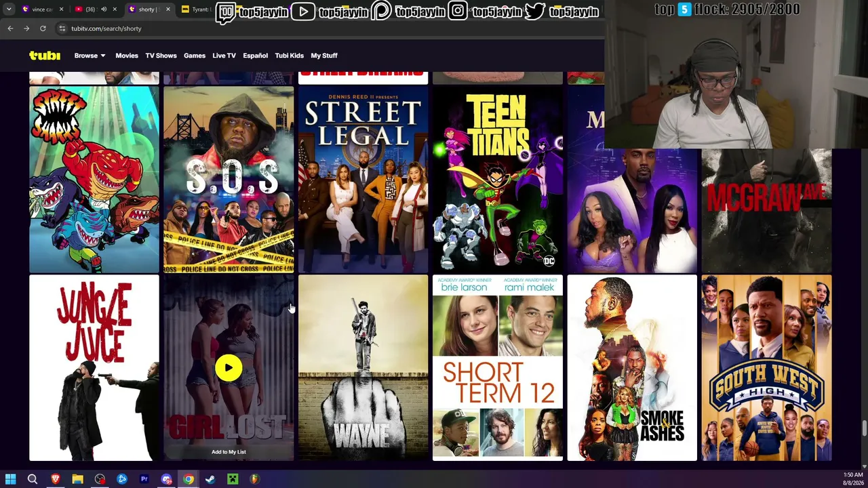
Task: Open Steam from the taskbar
Action: pos(210,479)
